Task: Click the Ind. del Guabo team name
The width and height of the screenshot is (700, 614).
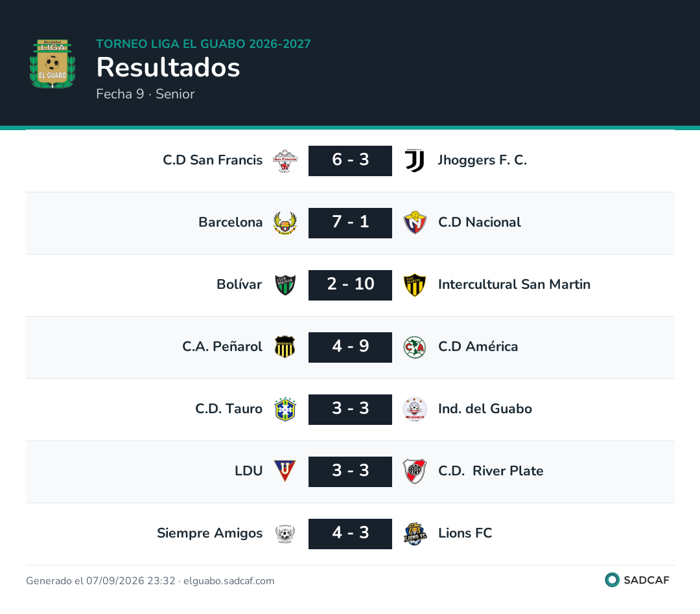Action: pyautogui.click(x=485, y=409)
